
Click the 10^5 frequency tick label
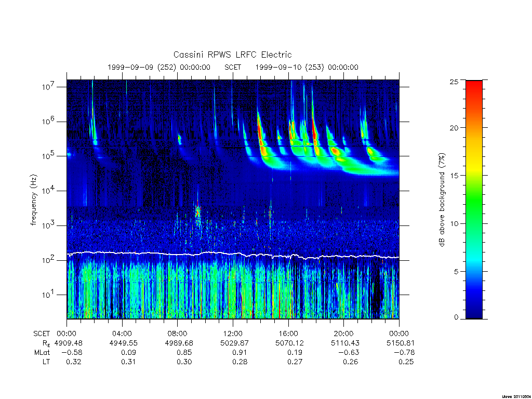click(48, 156)
